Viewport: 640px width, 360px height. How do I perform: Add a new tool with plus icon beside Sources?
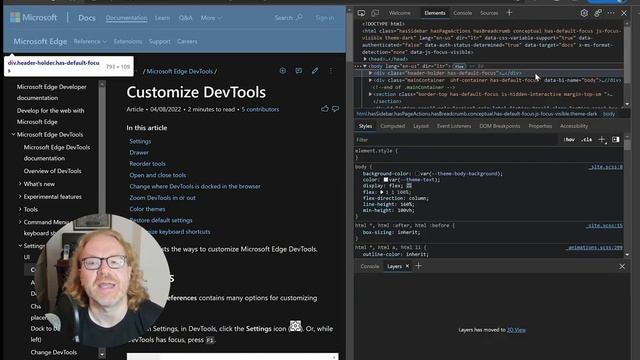509,13
